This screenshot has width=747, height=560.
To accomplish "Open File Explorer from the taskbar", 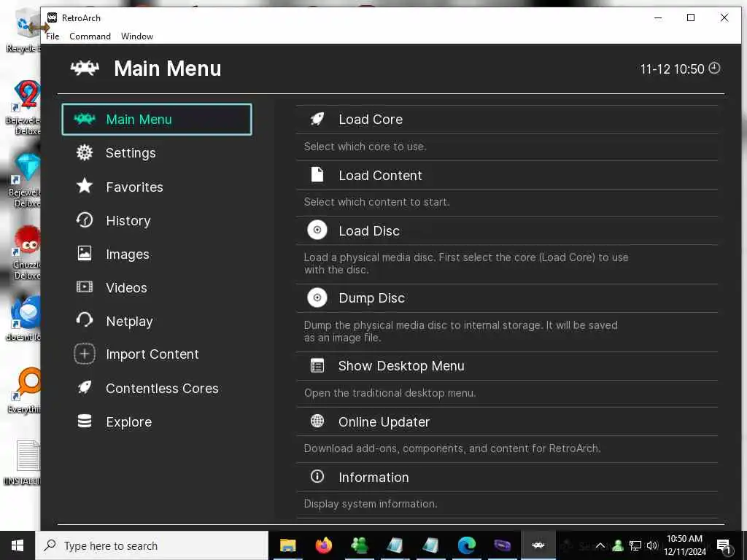I will tap(287, 545).
